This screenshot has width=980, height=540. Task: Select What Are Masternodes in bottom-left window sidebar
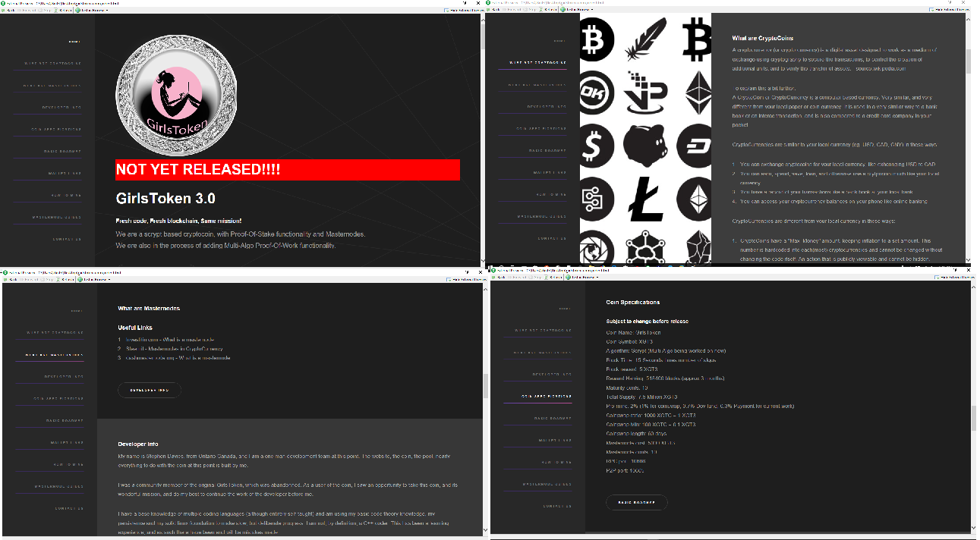pyautogui.click(x=55, y=355)
